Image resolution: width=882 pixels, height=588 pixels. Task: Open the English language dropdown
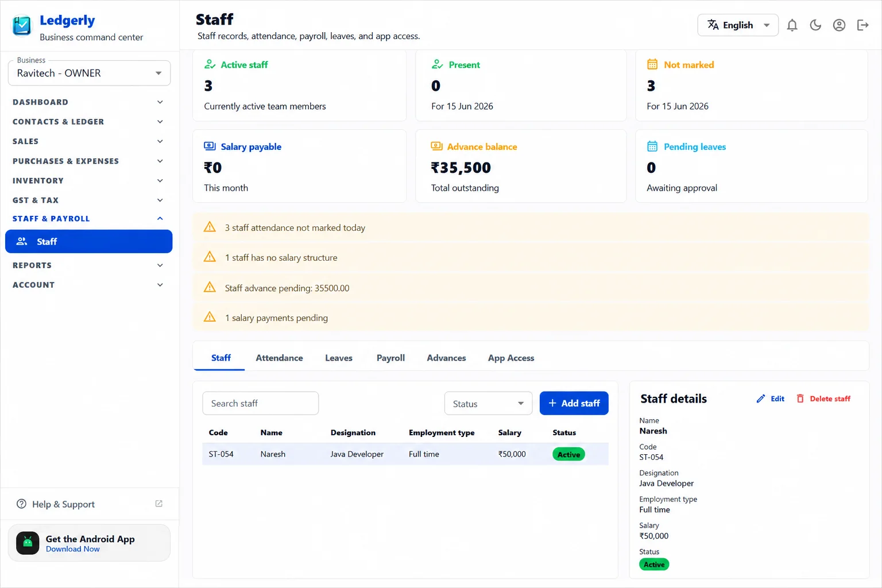click(738, 25)
